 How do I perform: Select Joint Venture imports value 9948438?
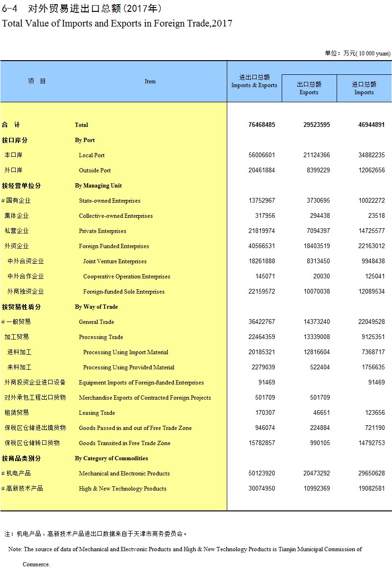pyautogui.click(x=373, y=261)
